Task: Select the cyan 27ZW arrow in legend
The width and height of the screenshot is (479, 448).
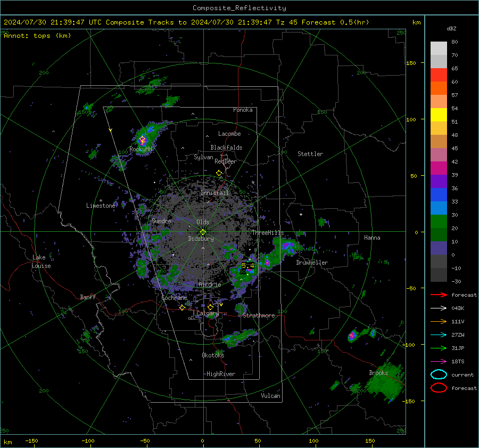Action: [439, 335]
